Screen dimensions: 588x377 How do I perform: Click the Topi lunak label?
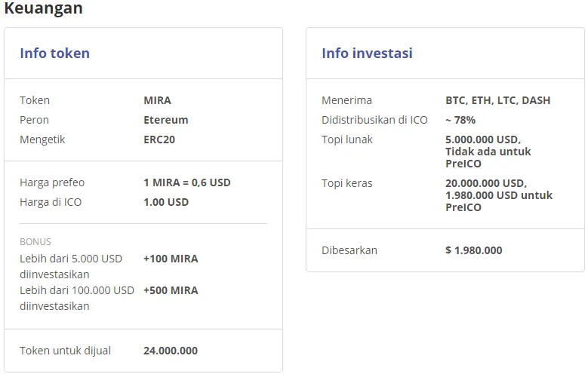(x=347, y=139)
